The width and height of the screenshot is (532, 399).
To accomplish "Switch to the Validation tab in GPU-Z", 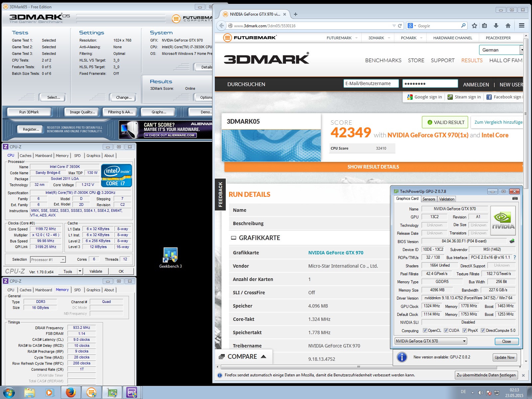I will tap(447, 199).
